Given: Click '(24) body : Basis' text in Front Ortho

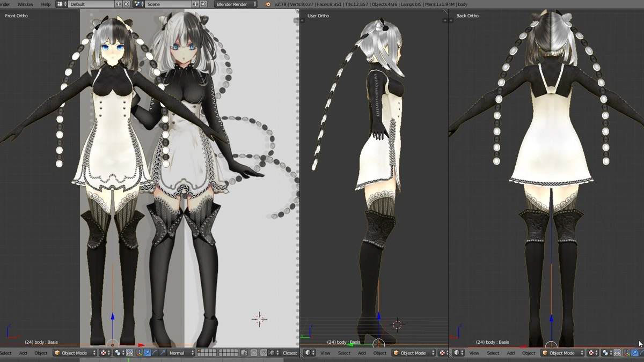Looking at the screenshot, I should 41,342.
